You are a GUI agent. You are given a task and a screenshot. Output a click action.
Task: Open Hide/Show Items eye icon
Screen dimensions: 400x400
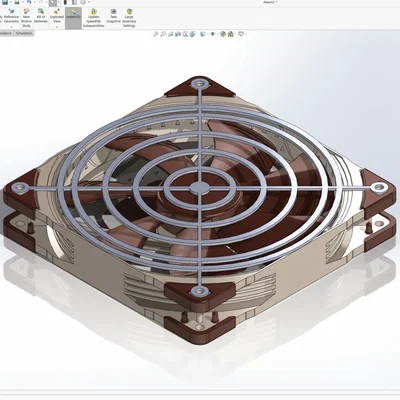pyautogui.click(x=213, y=34)
